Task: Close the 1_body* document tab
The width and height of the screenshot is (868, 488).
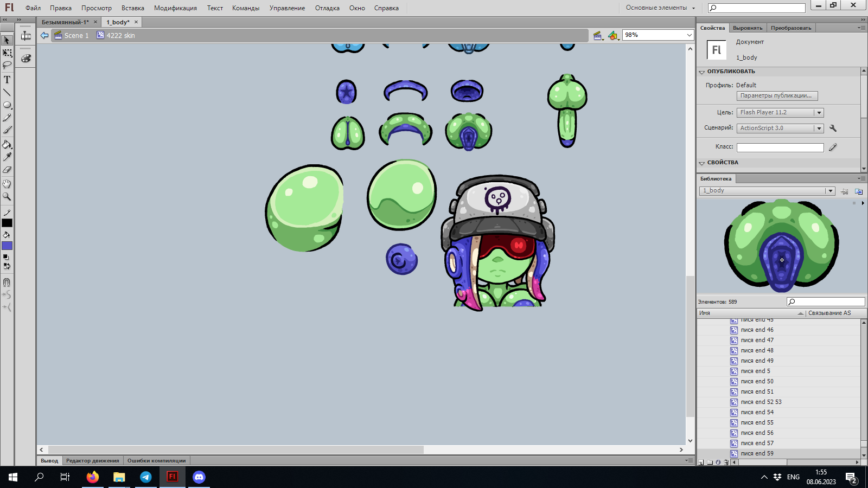Action: pos(136,22)
